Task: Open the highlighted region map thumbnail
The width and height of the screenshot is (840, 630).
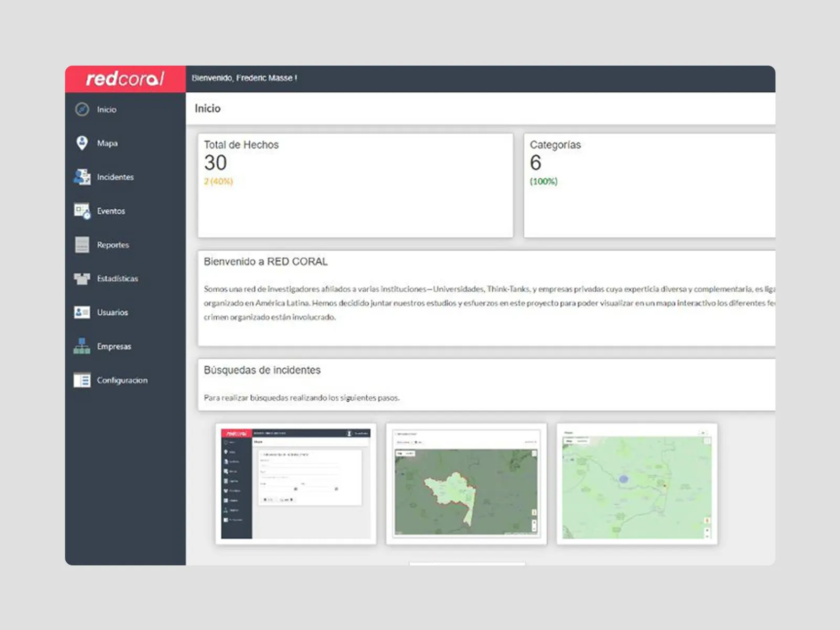Action: pos(466,484)
